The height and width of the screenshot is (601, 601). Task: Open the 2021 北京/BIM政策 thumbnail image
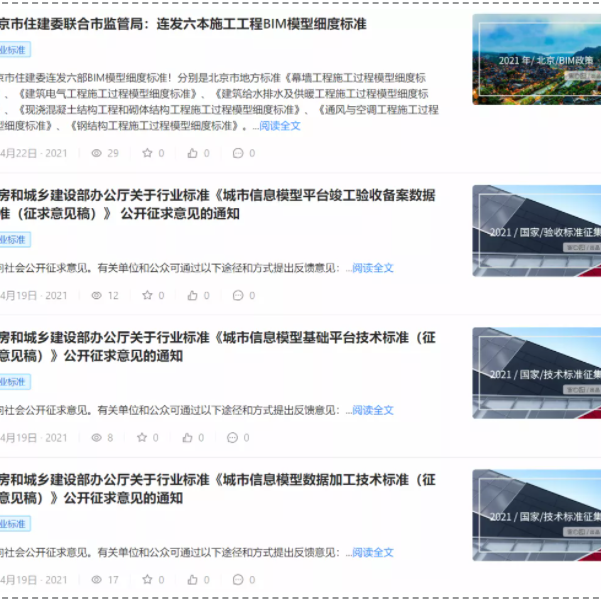point(536,59)
